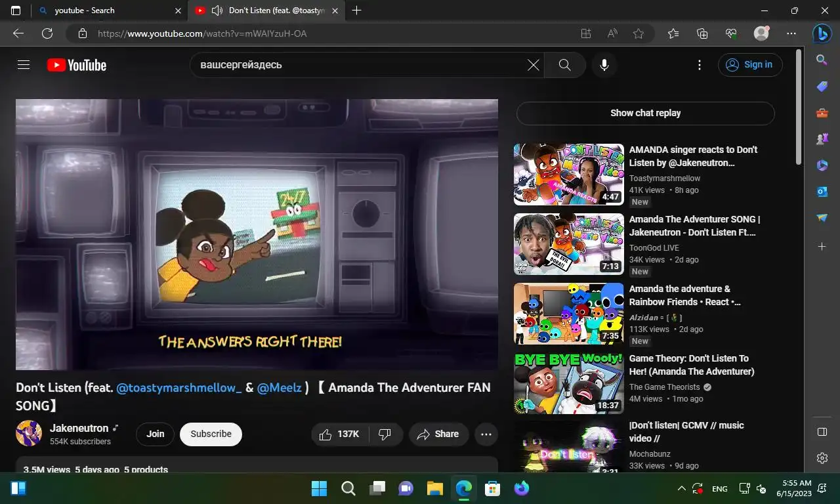This screenshot has height=504, width=840.
Task: Dislike the video with thumbs down
Action: (386, 434)
